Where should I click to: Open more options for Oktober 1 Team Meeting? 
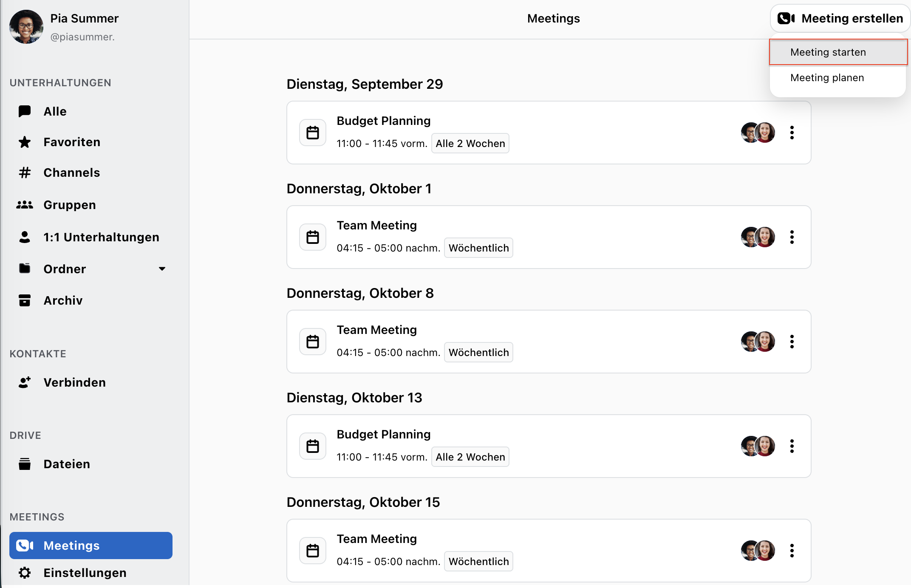(x=792, y=237)
